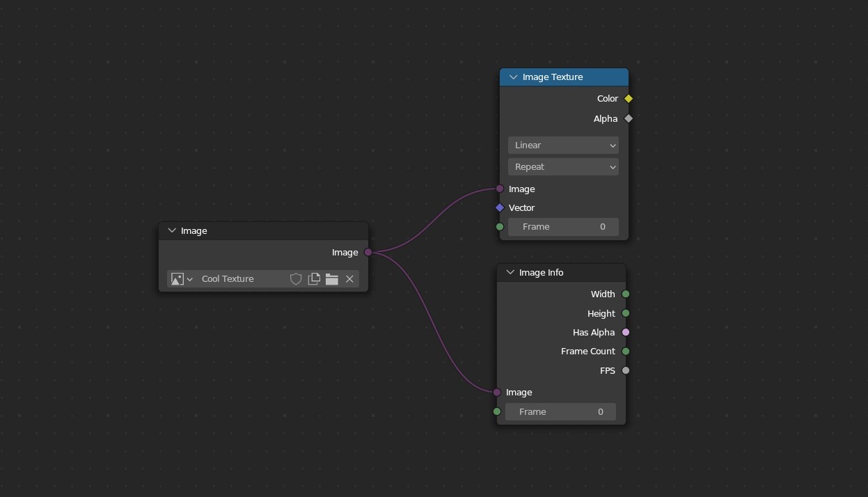The width and height of the screenshot is (868, 497).
Task: Click Frame field in Image Info node
Action: (x=560, y=412)
